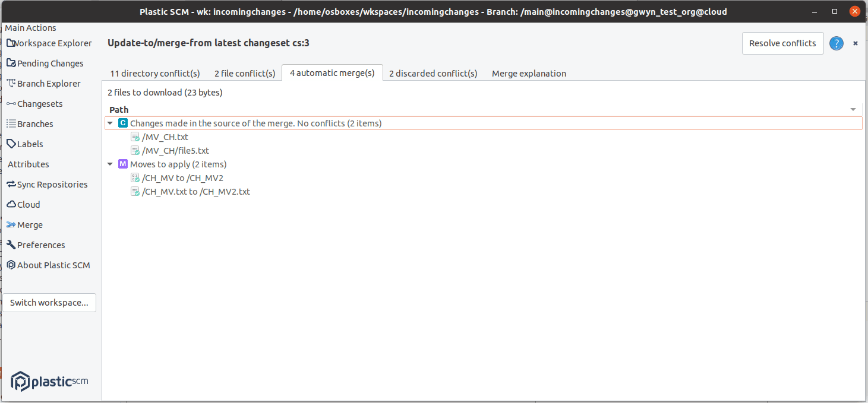Collapse the Moves to apply group
Image resolution: width=868 pixels, height=403 pixels.
click(x=110, y=164)
